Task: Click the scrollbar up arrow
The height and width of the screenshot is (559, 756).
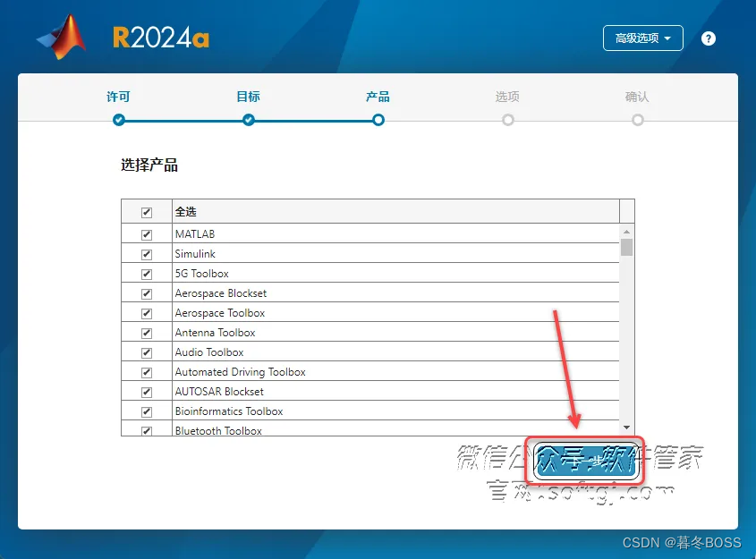Action: pyautogui.click(x=627, y=232)
